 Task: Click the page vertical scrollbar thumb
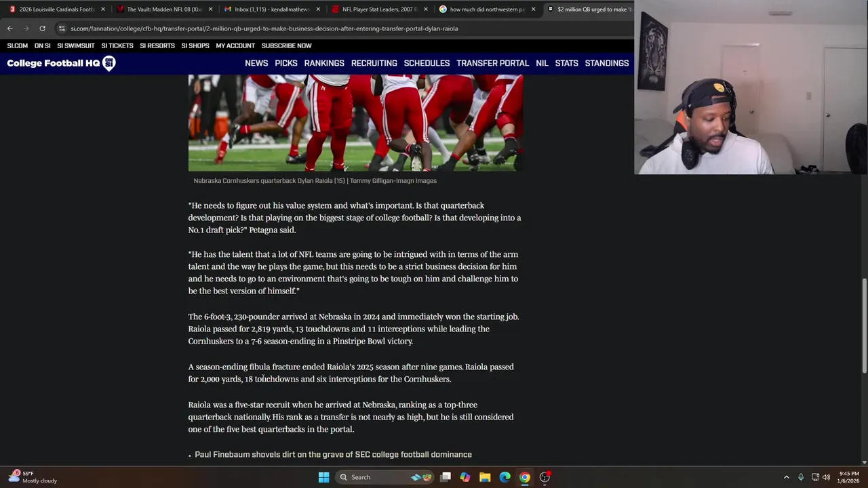[864, 325]
